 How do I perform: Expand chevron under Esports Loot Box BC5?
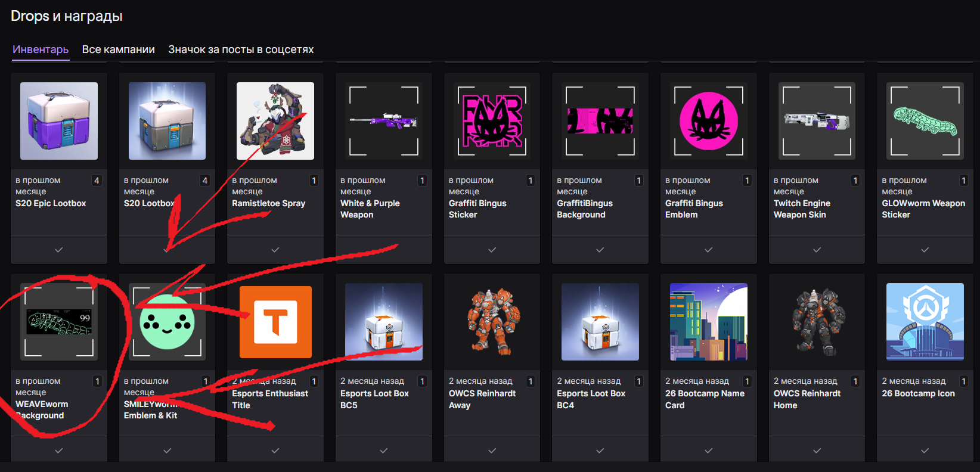click(383, 451)
